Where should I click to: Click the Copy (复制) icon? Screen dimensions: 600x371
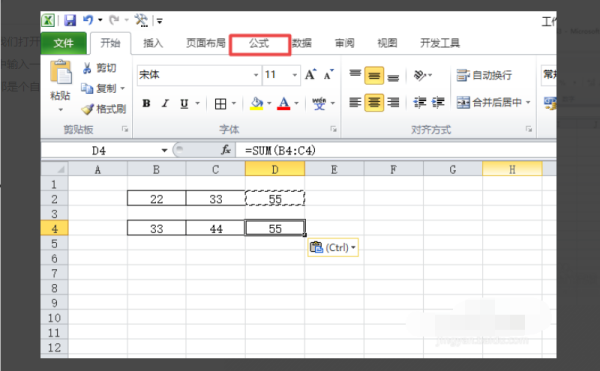pyautogui.click(x=87, y=88)
